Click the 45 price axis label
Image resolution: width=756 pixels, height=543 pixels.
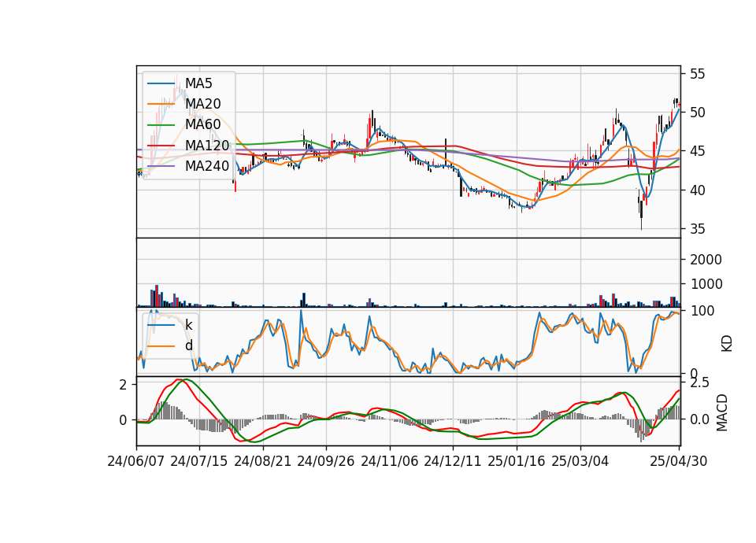coord(698,151)
